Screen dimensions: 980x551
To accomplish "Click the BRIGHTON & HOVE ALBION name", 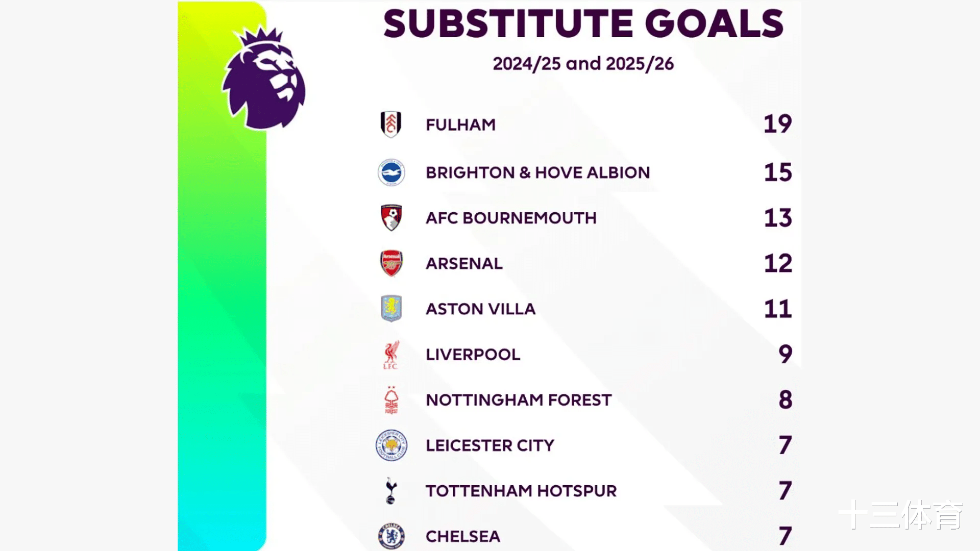I will (x=538, y=173).
